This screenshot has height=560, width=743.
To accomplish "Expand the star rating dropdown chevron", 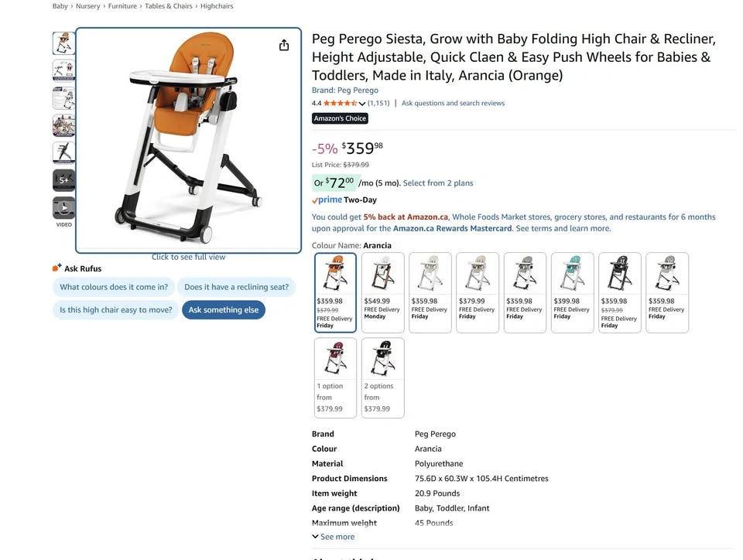I will (x=362, y=103).
